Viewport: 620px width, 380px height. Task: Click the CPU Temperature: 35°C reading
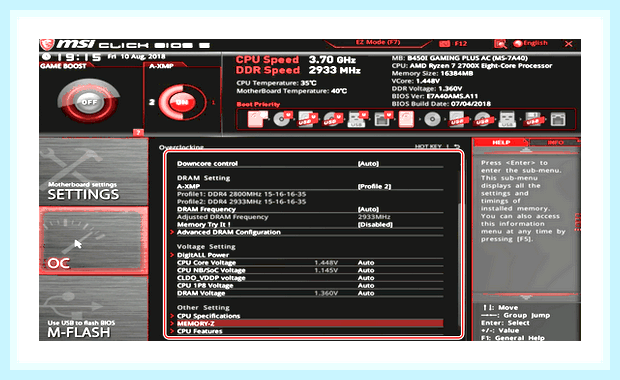click(276, 83)
